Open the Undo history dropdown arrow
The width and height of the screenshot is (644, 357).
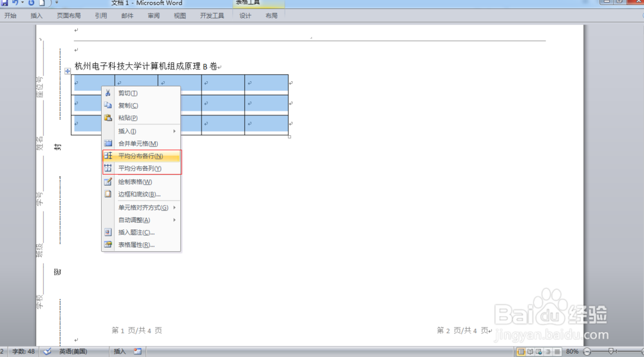pyautogui.click(x=22, y=3)
